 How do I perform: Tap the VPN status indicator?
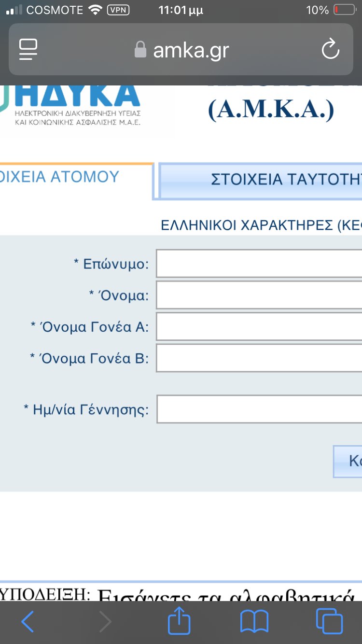[x=119, y=10]
